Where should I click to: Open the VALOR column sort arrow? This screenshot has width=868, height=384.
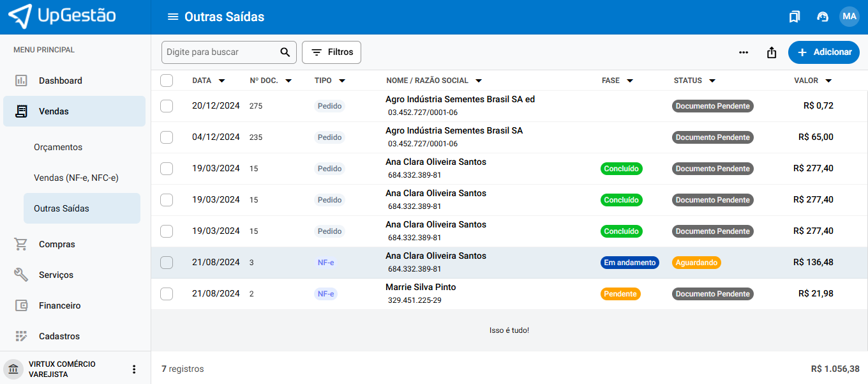coord(828,81)
